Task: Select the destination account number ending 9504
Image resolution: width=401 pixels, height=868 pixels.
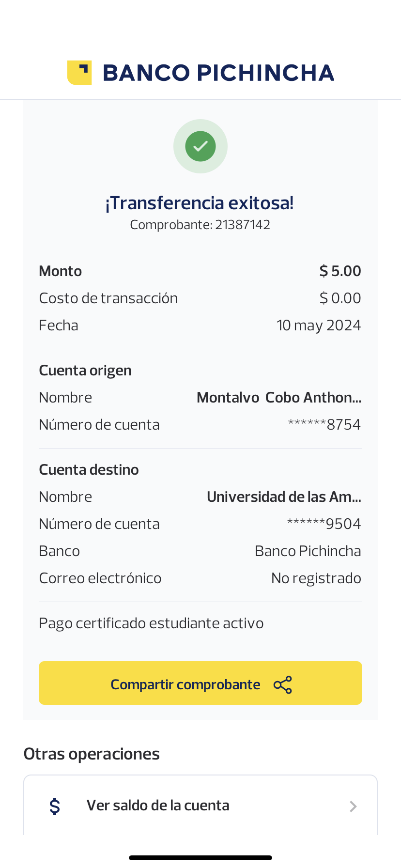Action: coord(324,524)
